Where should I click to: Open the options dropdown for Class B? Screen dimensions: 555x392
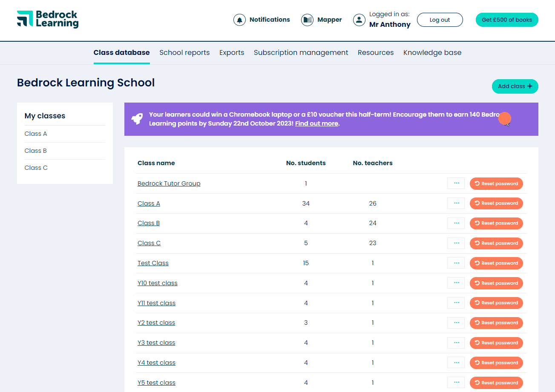pos(456,223)
